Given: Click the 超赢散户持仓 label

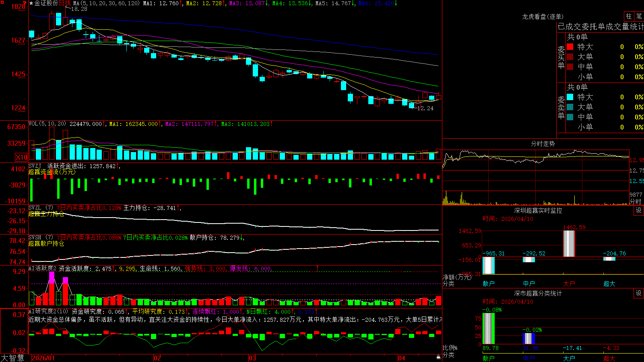Looking at the screenshot, I should (x=46, y=243).
